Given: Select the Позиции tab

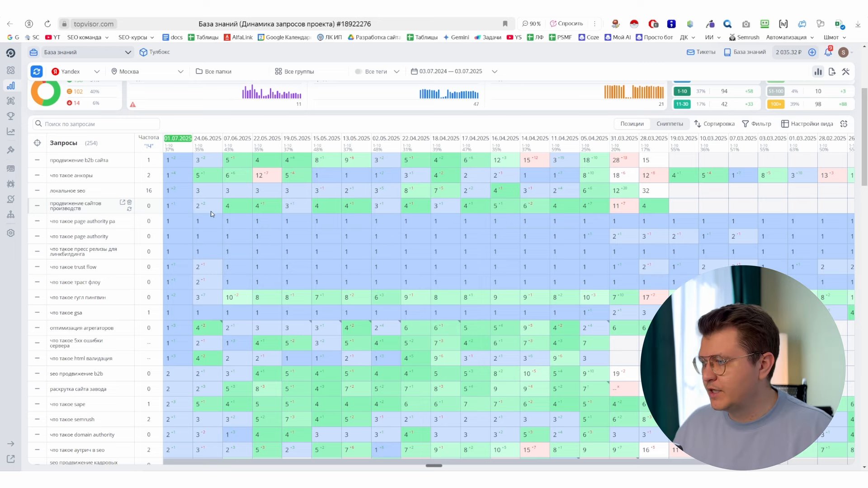Looking at the screenshot, I should 632,124.
